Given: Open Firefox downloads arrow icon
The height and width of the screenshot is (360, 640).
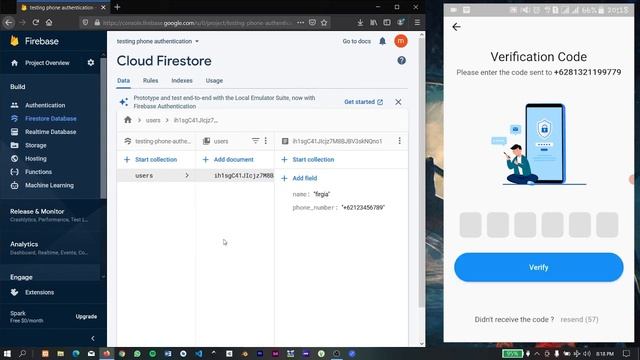Looking at the screenshot, I should click(360, 23).
